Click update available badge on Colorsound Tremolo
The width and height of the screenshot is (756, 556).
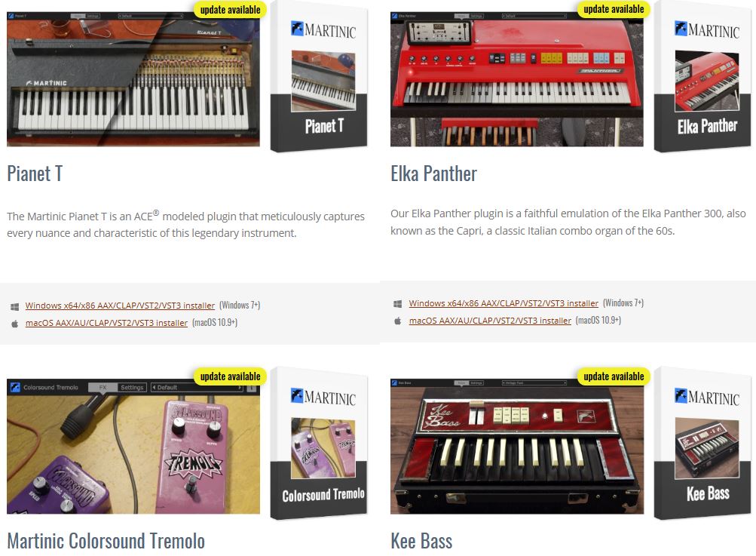pyautogui.click(x=230, y=376)
